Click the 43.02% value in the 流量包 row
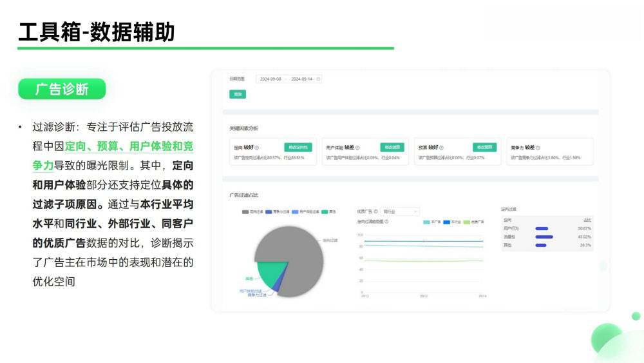The width and height of the screenshot is (644, 363). (x=585, y=237)
